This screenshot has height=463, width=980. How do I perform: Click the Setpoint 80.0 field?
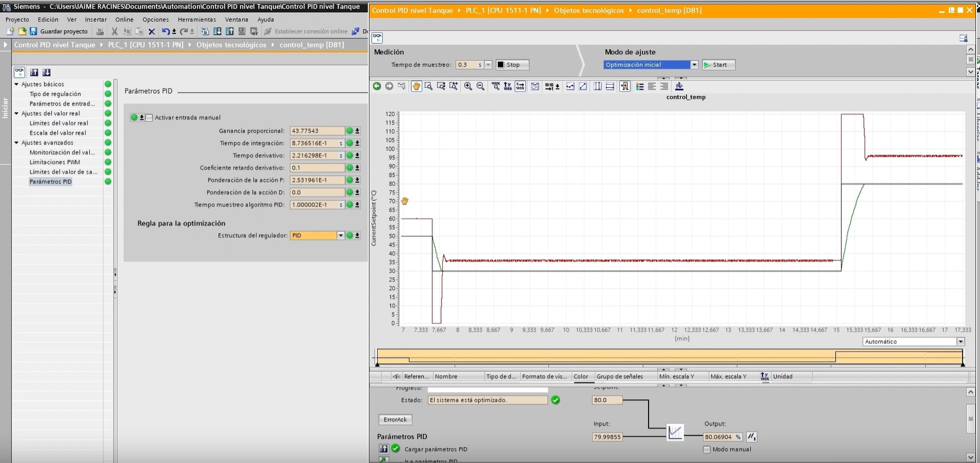(x=607, y=400)
